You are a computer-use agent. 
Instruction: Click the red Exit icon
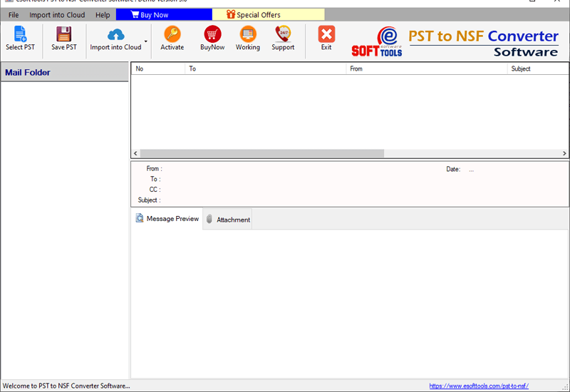tap(326, 34)
